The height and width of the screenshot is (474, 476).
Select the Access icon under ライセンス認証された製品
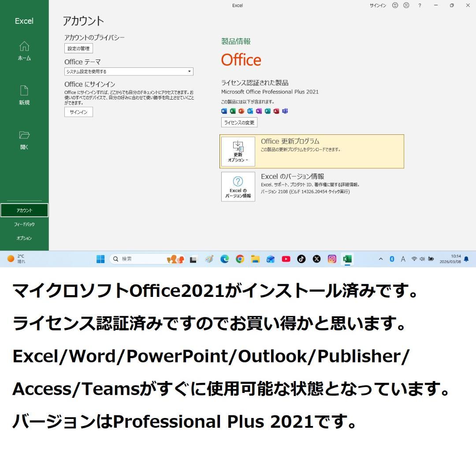click(x=277, y=111)
